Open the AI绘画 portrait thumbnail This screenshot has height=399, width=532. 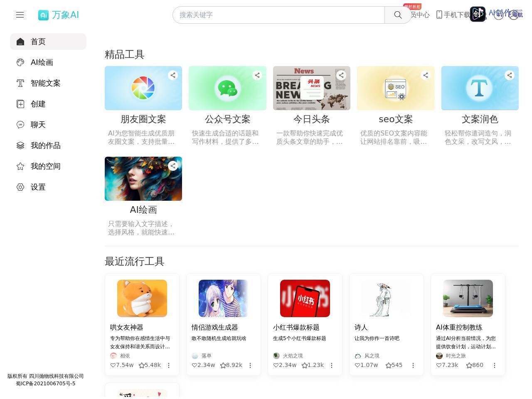point(143,179)
